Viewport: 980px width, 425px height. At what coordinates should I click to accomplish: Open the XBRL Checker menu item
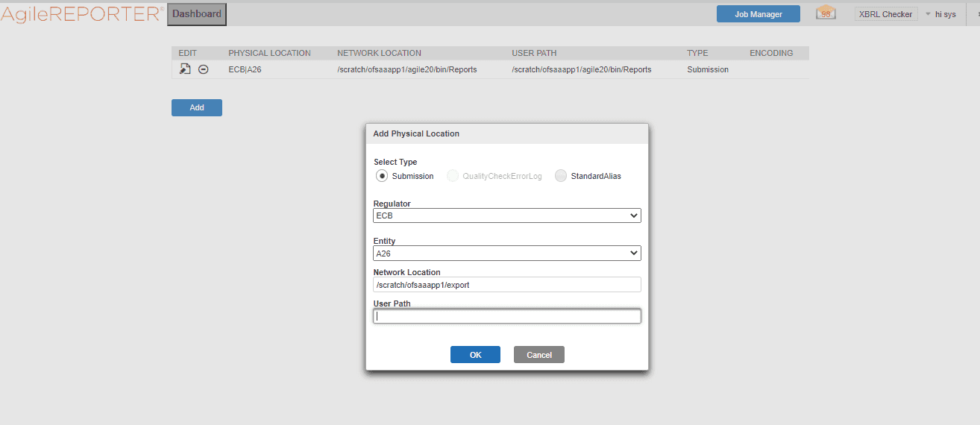[x=886, y=14]
